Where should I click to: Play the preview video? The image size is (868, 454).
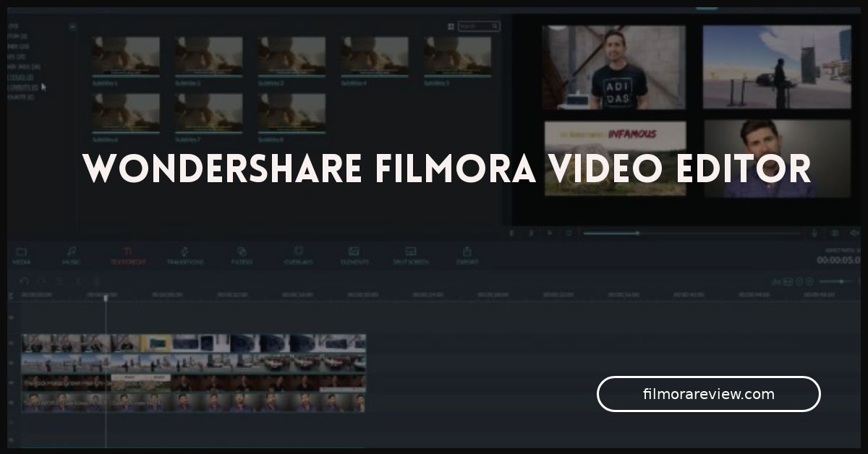pos(550,233)
